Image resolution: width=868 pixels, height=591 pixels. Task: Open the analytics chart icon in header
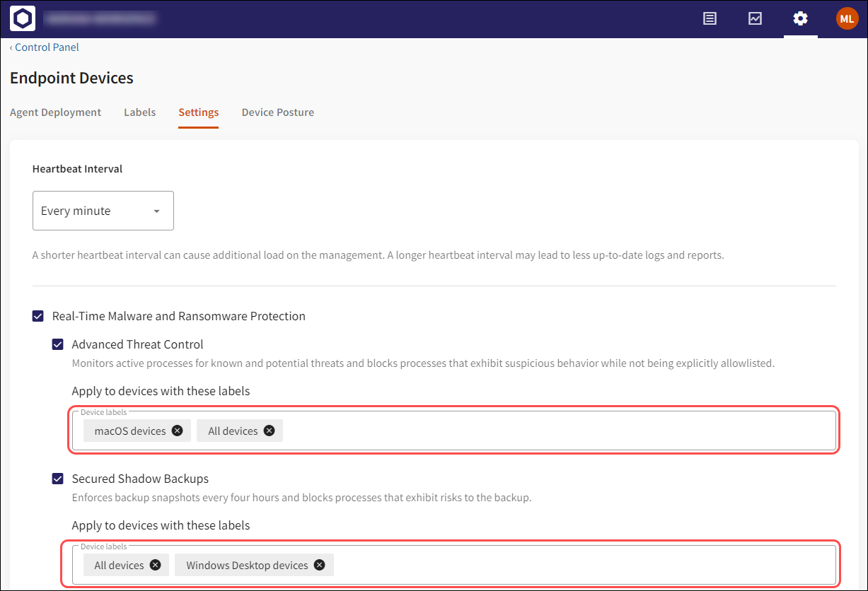[x=755, y=19]
